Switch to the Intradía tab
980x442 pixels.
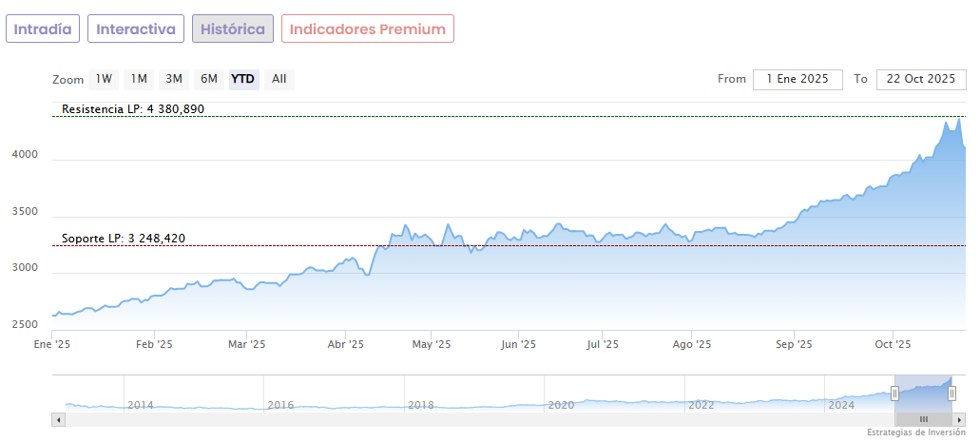click(42, 29)
